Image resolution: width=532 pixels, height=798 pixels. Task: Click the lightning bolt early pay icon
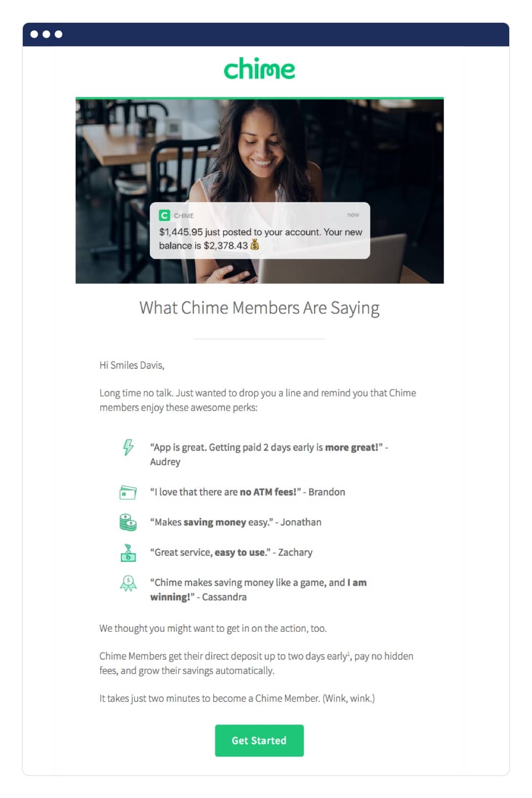128,447
